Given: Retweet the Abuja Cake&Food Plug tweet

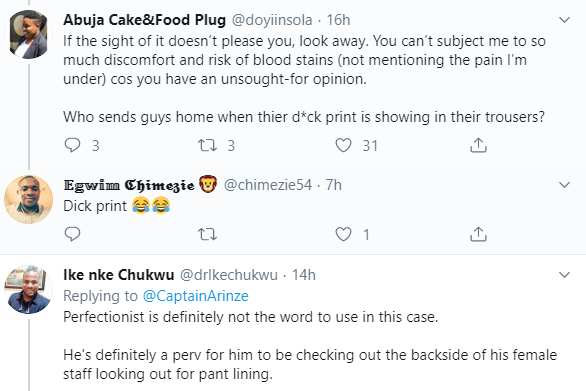Looking at the screenshot, I should click(207, 145).
